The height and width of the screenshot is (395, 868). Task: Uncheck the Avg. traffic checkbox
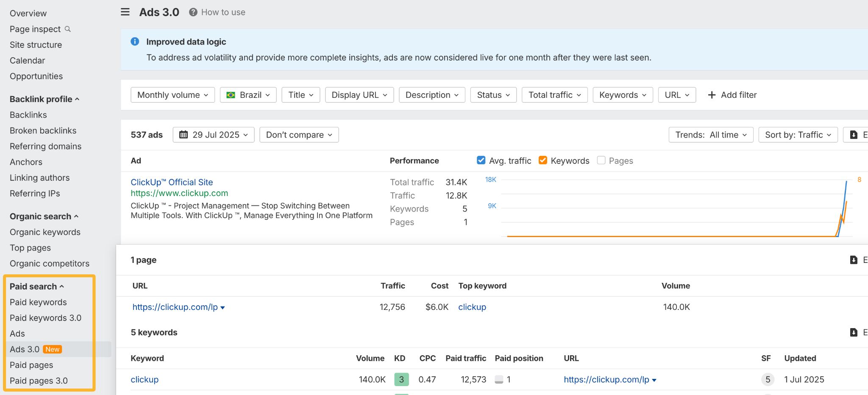tap(481, 160)
